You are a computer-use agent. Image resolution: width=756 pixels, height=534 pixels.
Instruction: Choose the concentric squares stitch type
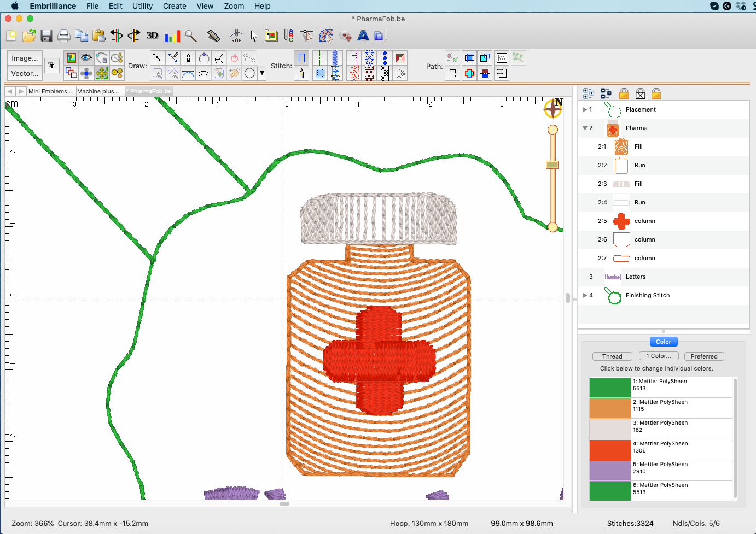400,58
